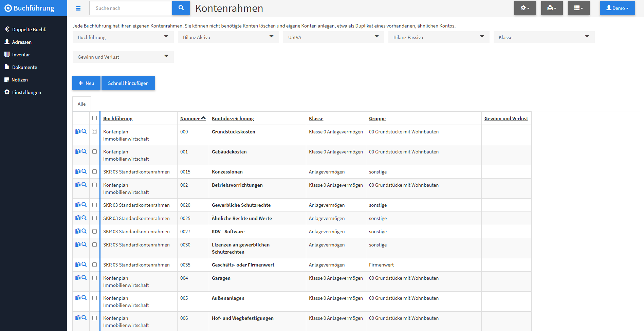Click the blue search magnifier button

[x=181, y=8]
